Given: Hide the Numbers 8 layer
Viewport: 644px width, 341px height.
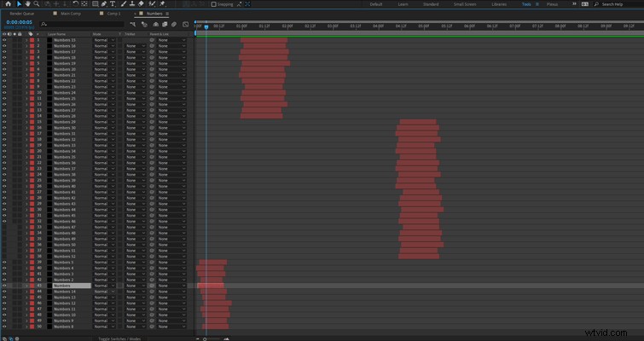Looking at the screenshot, I should click(x=4, y=327).
